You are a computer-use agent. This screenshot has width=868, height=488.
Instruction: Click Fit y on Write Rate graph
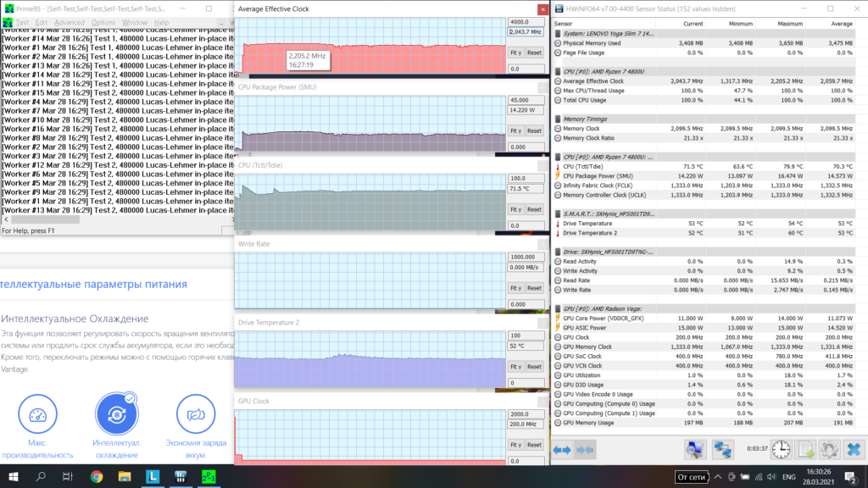point(516,288)
